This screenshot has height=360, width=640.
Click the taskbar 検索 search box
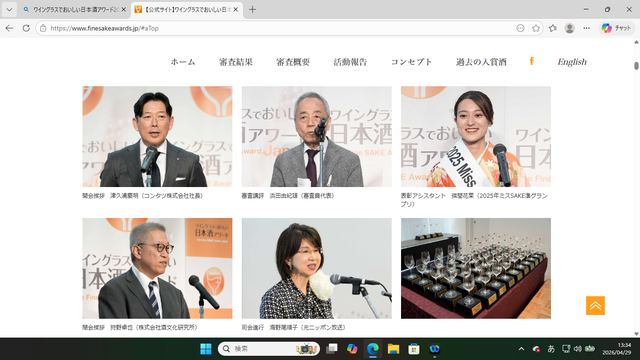tap(269, 349)
